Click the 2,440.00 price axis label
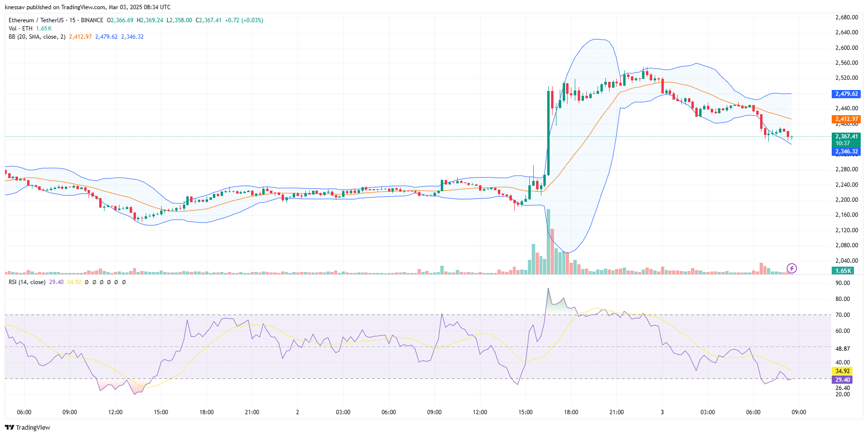 [847, 108]
